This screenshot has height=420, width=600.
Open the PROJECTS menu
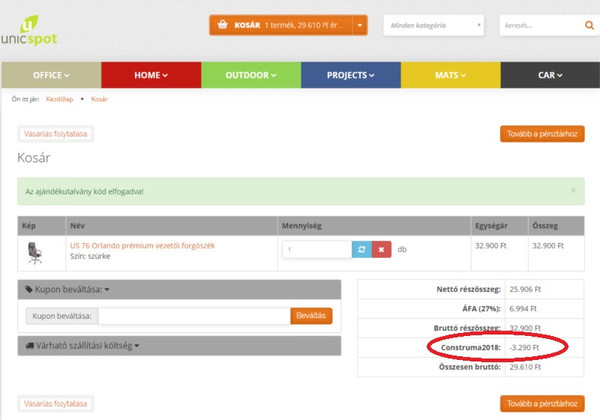click(349, 75)
